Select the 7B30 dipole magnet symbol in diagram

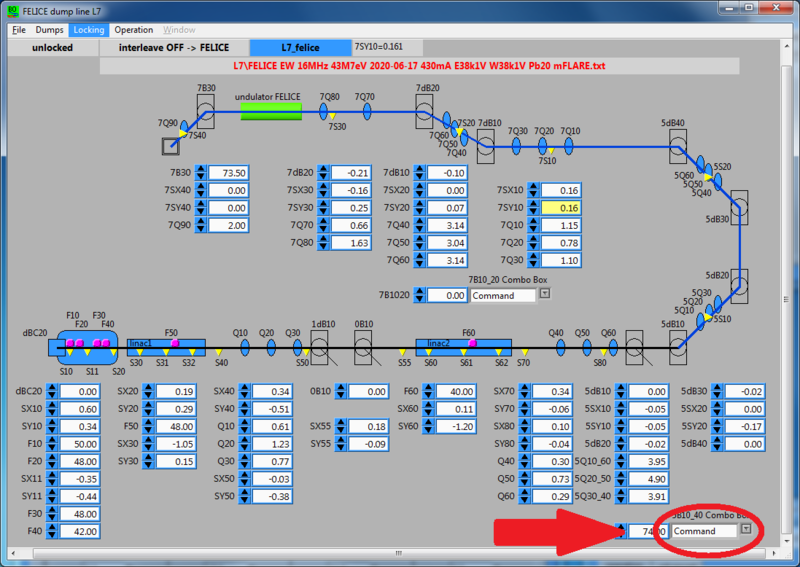tap(206, 111)
